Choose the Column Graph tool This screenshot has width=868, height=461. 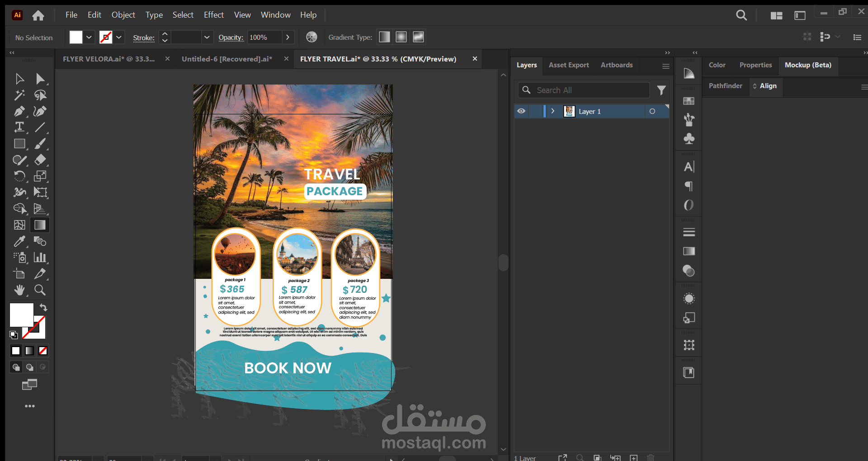tap(40, 258)
